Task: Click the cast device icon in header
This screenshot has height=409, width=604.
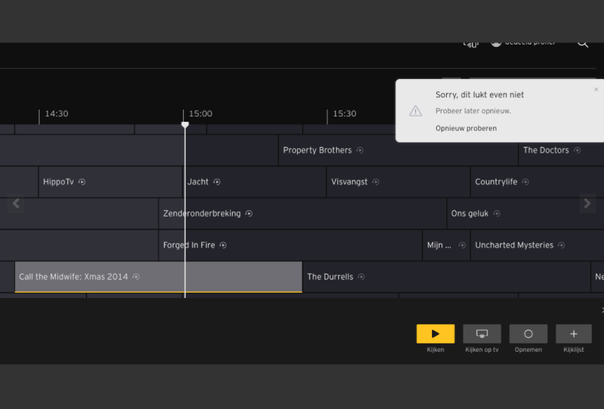Action: (x=471, y=44)
